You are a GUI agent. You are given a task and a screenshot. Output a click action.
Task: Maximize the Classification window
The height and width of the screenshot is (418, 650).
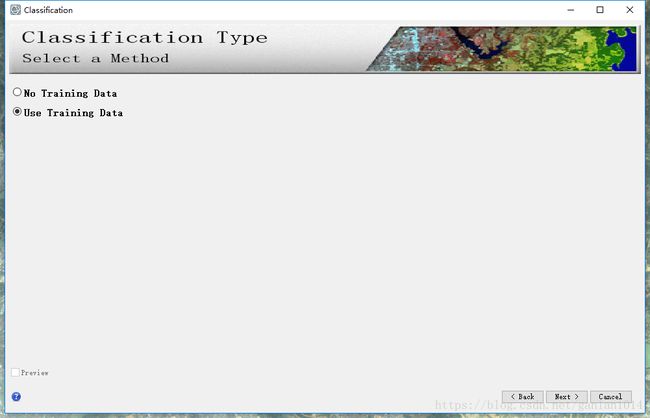click(600, 10)
